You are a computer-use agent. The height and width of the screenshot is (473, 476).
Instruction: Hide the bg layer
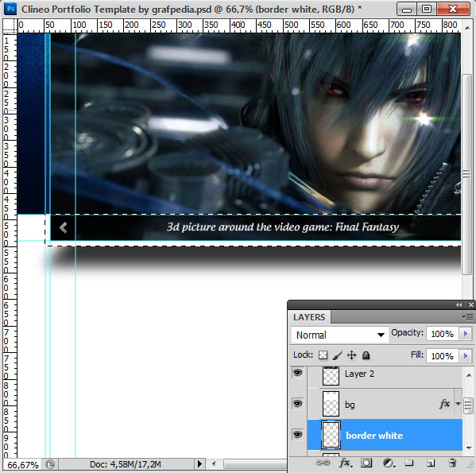298,404
